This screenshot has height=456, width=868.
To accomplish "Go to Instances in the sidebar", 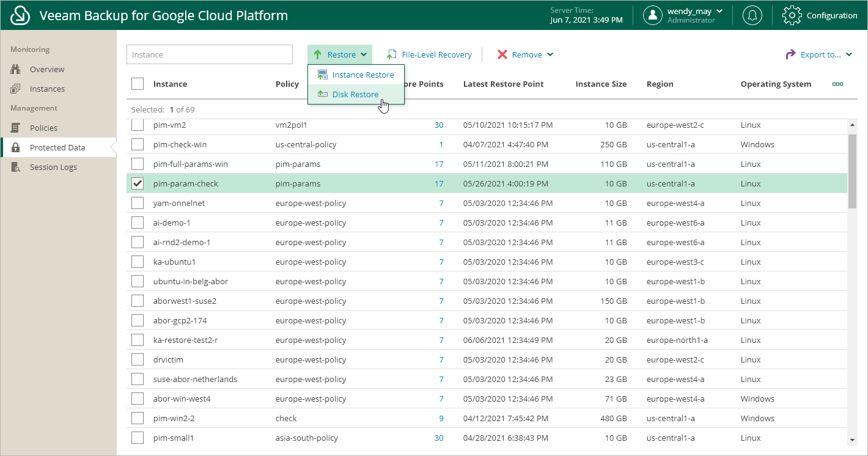I will tap(47, 89).
